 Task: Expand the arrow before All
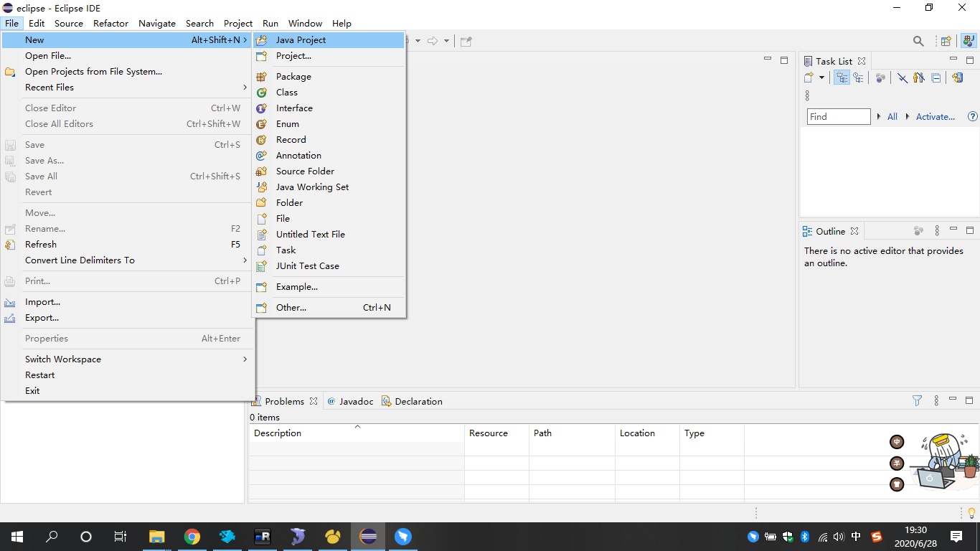(880, 117)
